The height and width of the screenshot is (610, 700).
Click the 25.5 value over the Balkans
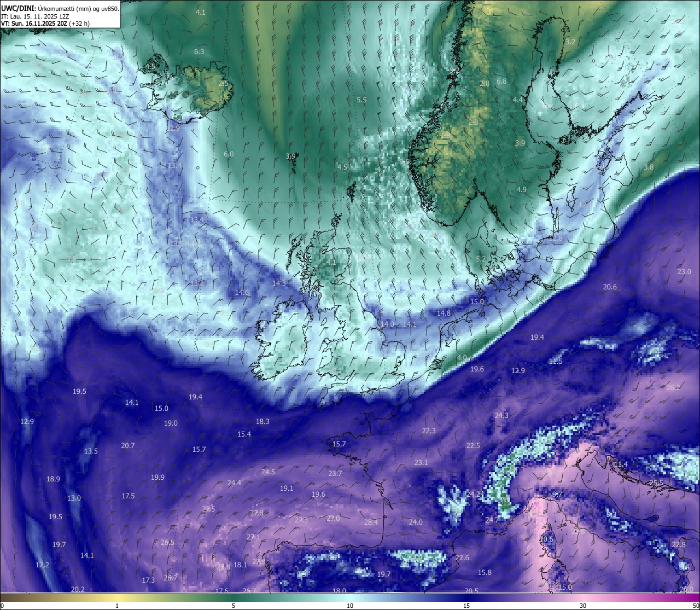point(656,483)
